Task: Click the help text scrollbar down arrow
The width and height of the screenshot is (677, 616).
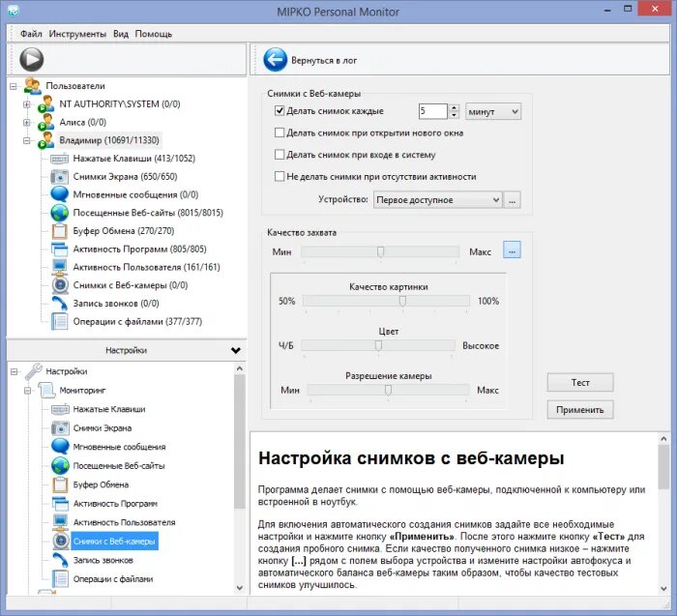Action: 664,589
